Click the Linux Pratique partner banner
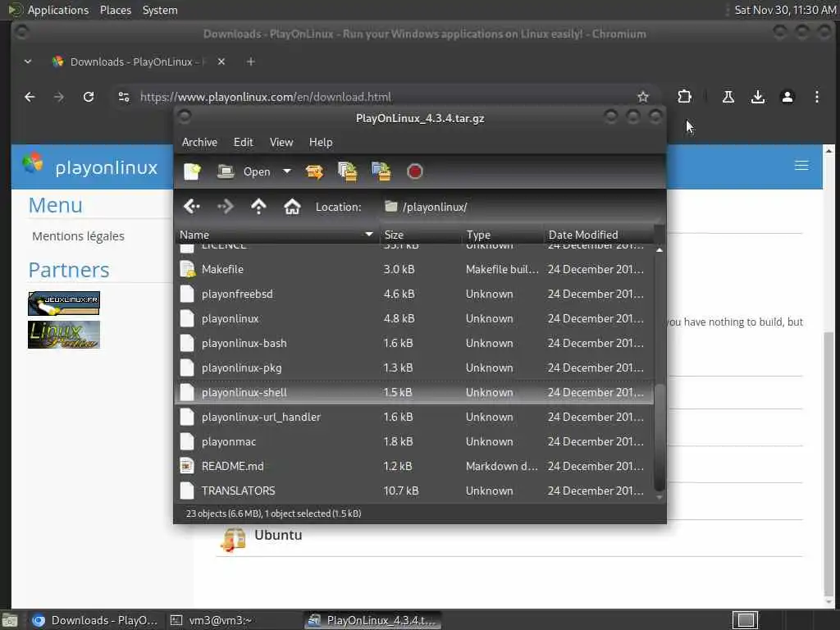 (64, 335)
